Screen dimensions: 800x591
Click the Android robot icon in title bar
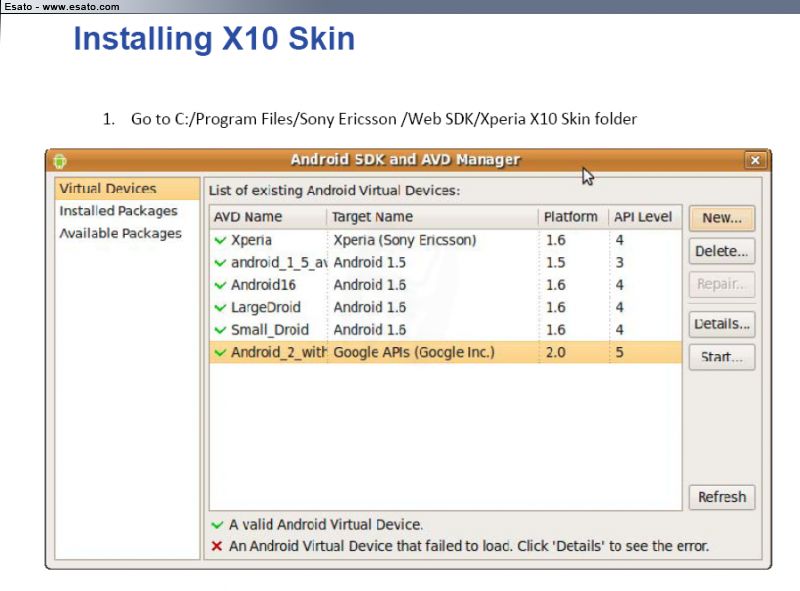60,161
